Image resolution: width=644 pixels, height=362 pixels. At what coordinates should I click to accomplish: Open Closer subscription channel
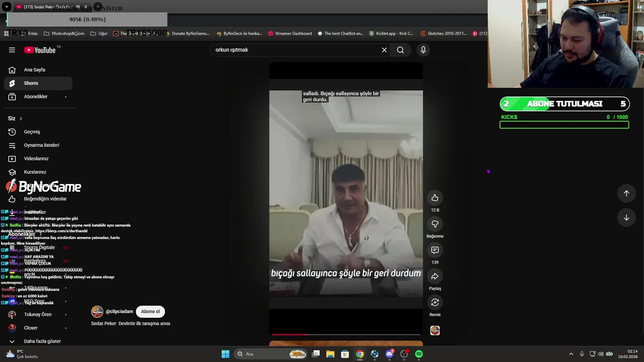[38, 328]
